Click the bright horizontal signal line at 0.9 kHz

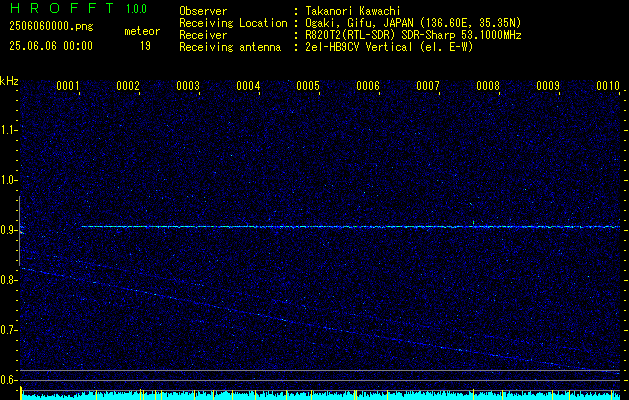pos(351,227)
